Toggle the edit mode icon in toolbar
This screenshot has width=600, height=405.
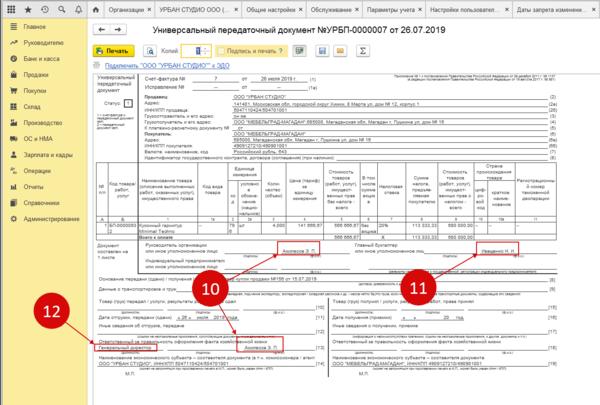click(299, 51)
